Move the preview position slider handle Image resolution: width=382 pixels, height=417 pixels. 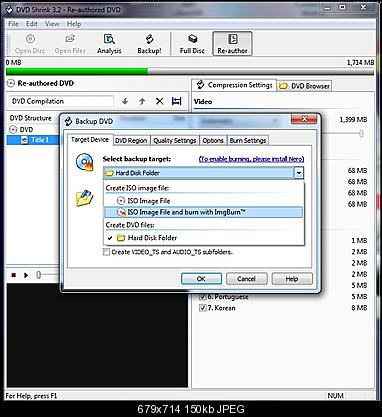(39, 275)
